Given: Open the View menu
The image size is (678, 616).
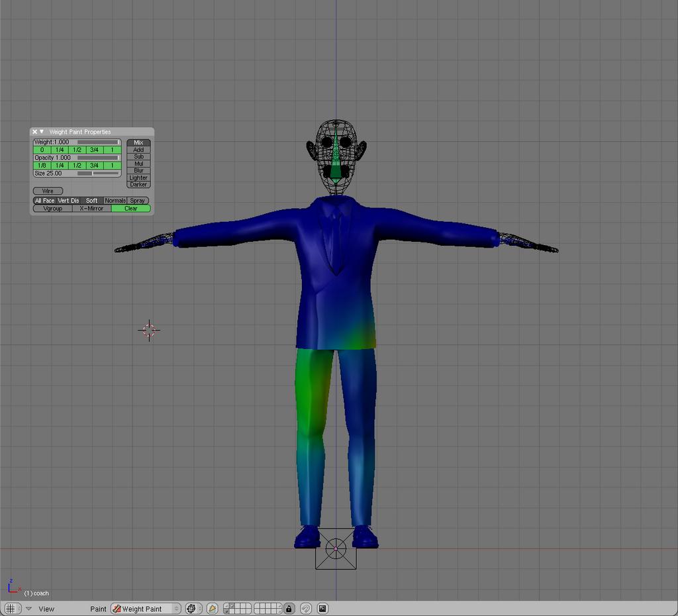Looking at the screenshot, I should [46, 609].
